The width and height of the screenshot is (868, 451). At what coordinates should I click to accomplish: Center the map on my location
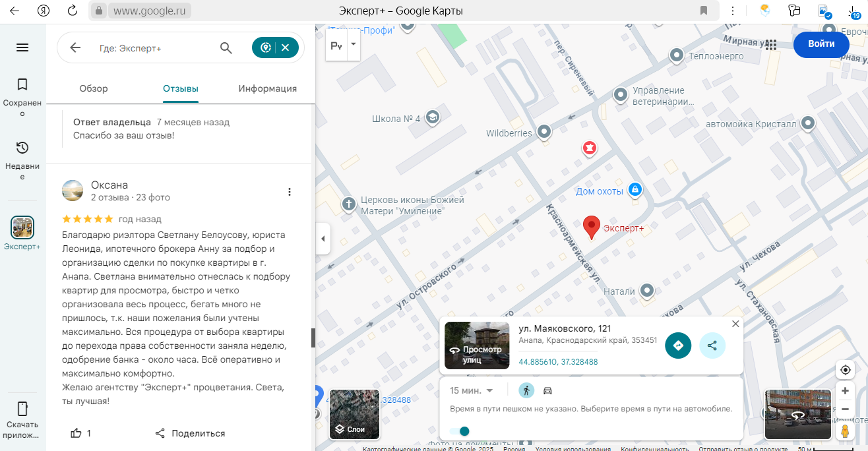[x=845, y=369]
